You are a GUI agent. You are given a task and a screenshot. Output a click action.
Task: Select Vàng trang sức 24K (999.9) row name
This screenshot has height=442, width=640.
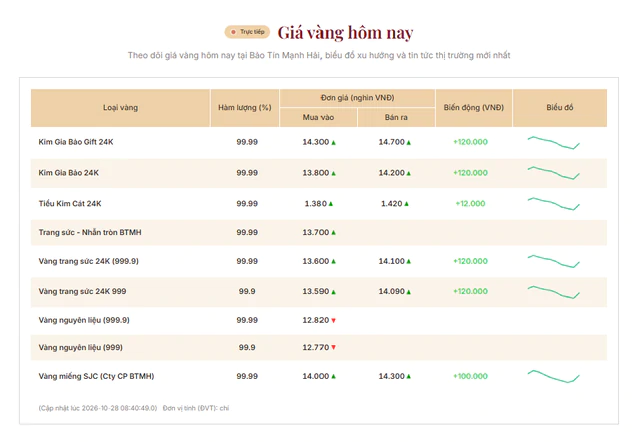89,261
